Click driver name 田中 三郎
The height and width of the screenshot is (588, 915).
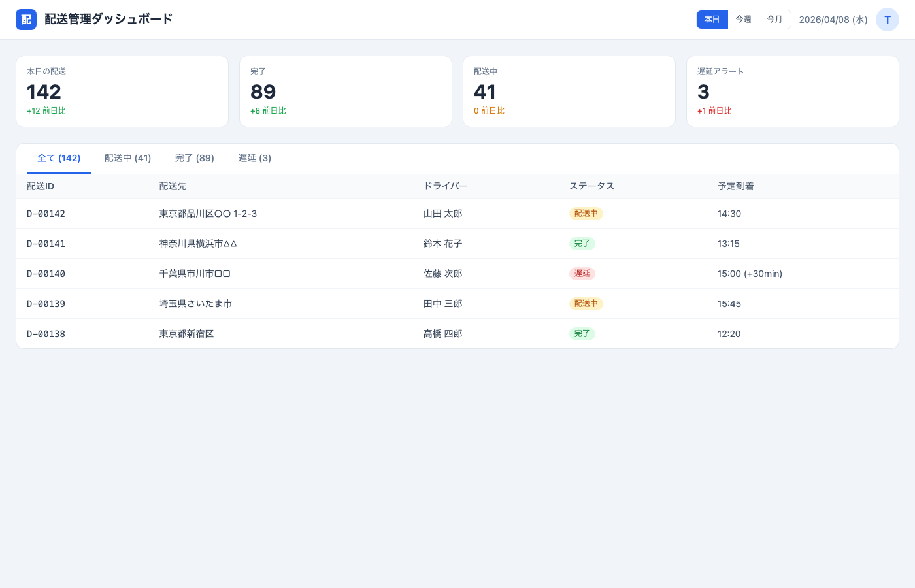point(442,304)
